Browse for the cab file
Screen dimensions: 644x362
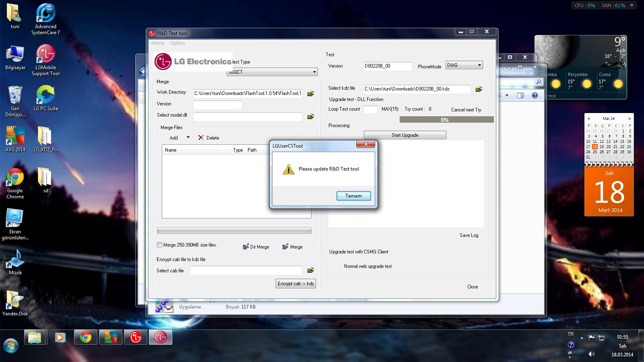coord(310,270)
